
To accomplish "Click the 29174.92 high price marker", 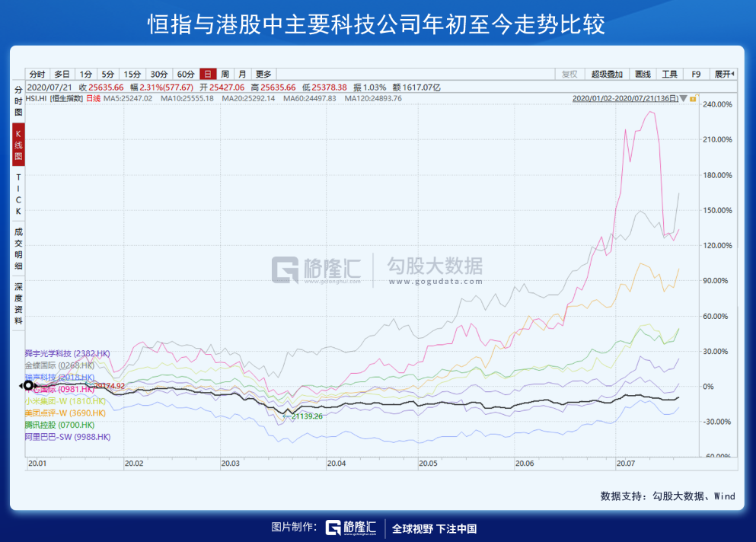I will (x=109, y=386).
